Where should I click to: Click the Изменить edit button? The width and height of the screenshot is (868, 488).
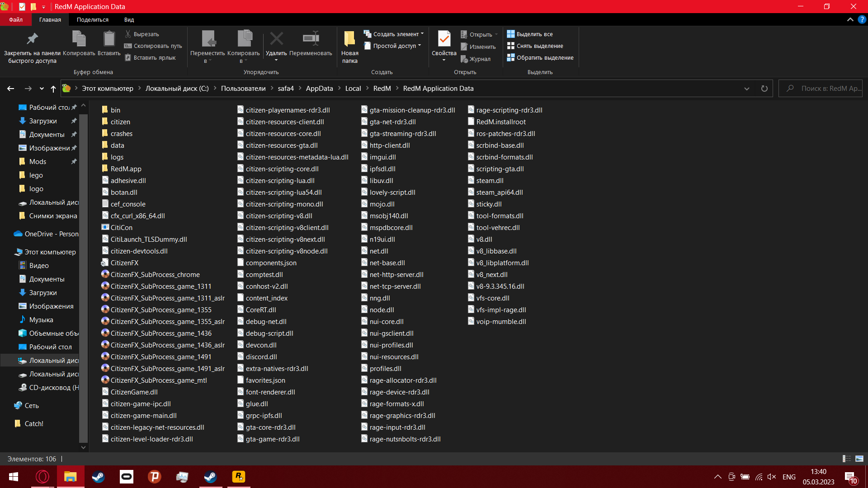click(478, 47)
